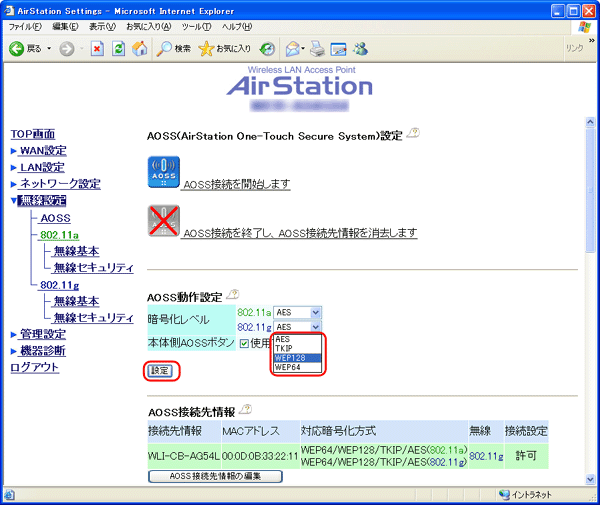Click the 設定 apply button
Image resolution: width=600 pixels, height=505 pixels.
tap(160, 370)
